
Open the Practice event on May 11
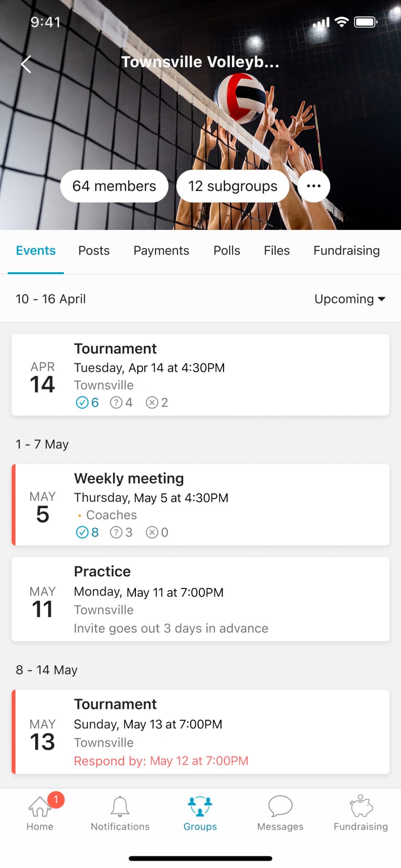click(x=200, y=599)
